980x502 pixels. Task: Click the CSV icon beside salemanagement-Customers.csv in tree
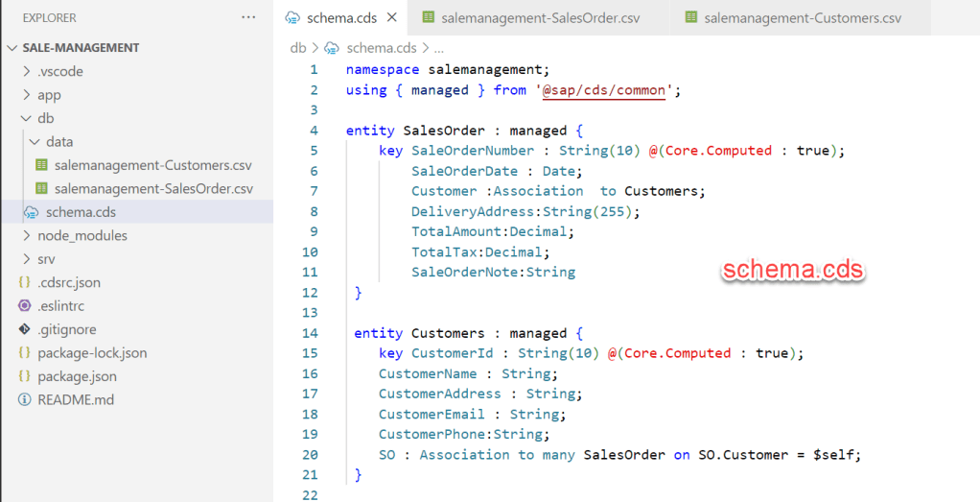[41, 165]
